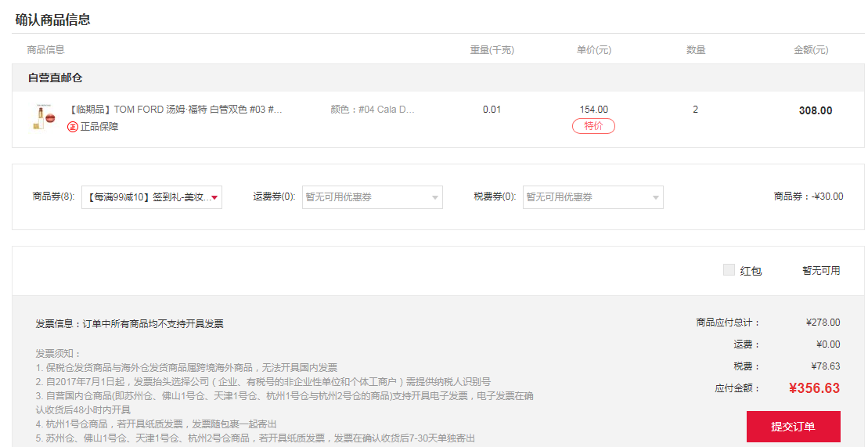Click the 商品应付总计 value ¥278.00

823,323
